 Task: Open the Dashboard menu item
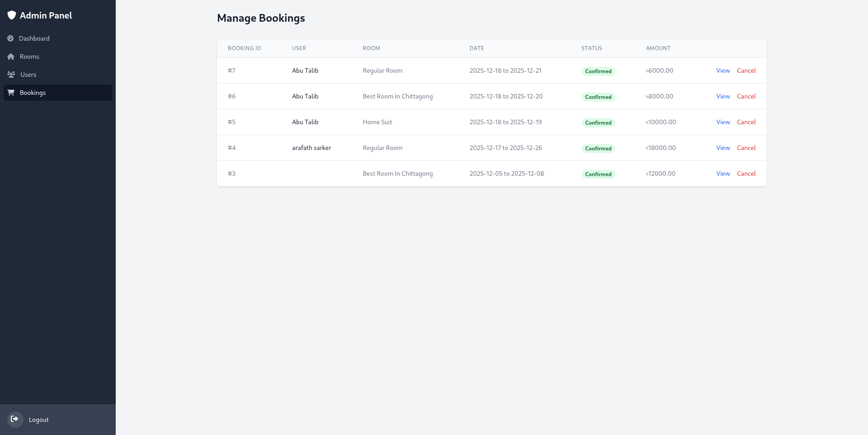click(34, 38)
